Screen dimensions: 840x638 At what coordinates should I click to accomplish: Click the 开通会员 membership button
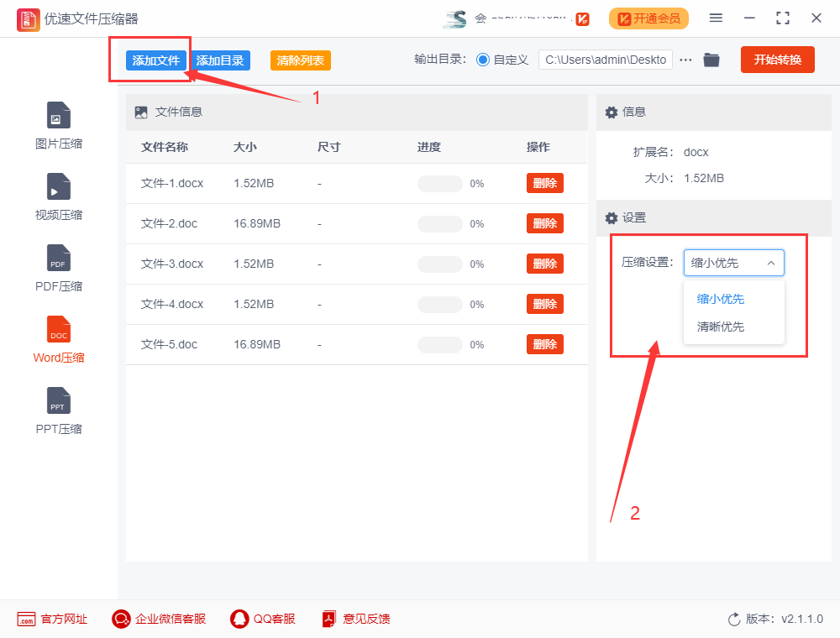[x=648, y=18]
